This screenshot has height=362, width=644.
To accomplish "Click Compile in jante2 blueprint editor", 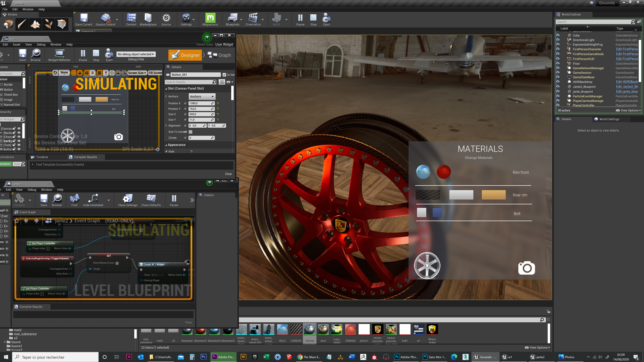I will [x=19, y=200].
